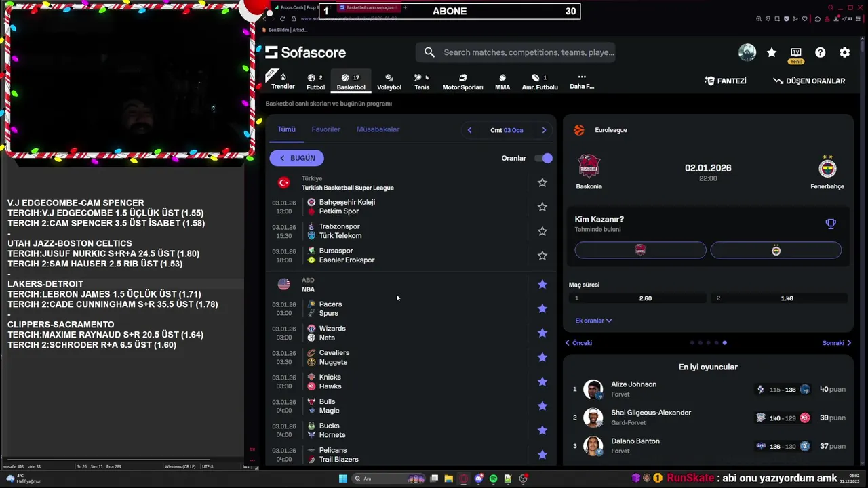Go to Sonraki featured match
This screenshot has width=868, height=488.
pyautogui.click(x=836, y=343)
